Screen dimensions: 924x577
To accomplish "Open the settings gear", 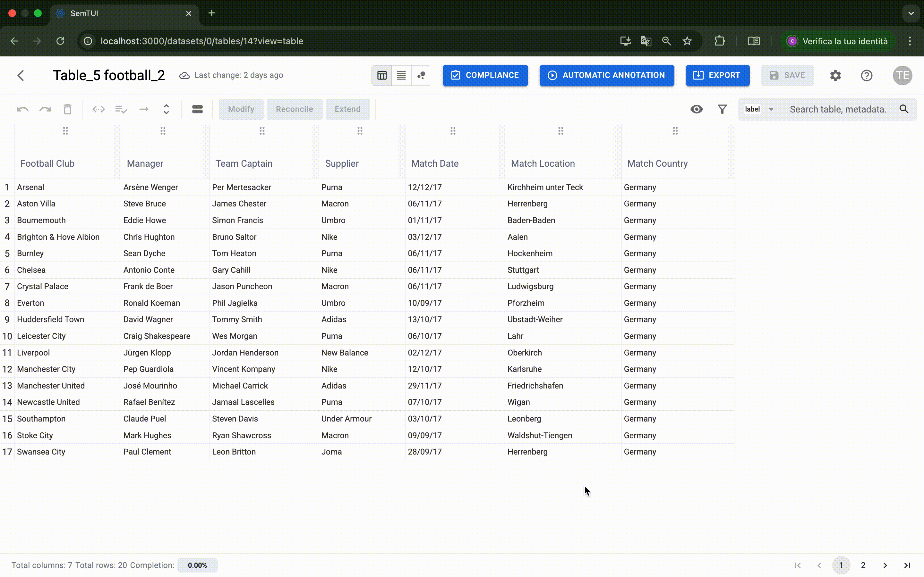I will point(836,75).
